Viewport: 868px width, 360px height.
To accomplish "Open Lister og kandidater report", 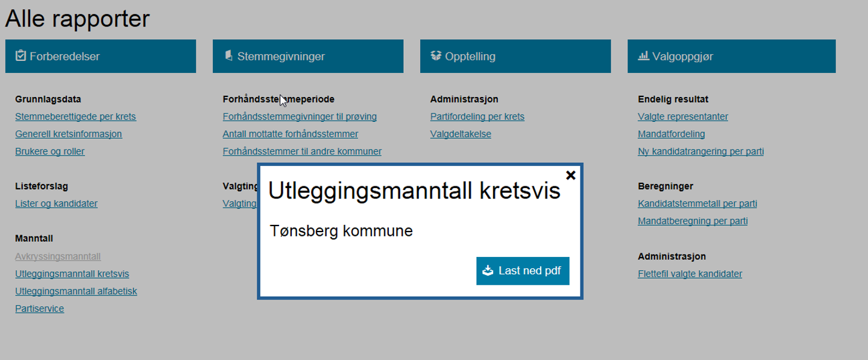I will (56, 204).
